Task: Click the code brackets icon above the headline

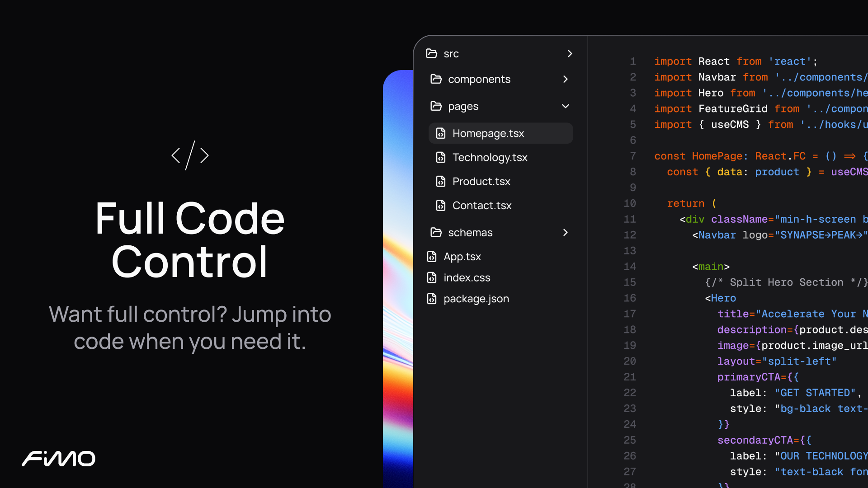Action: click(x=190, y=155)
